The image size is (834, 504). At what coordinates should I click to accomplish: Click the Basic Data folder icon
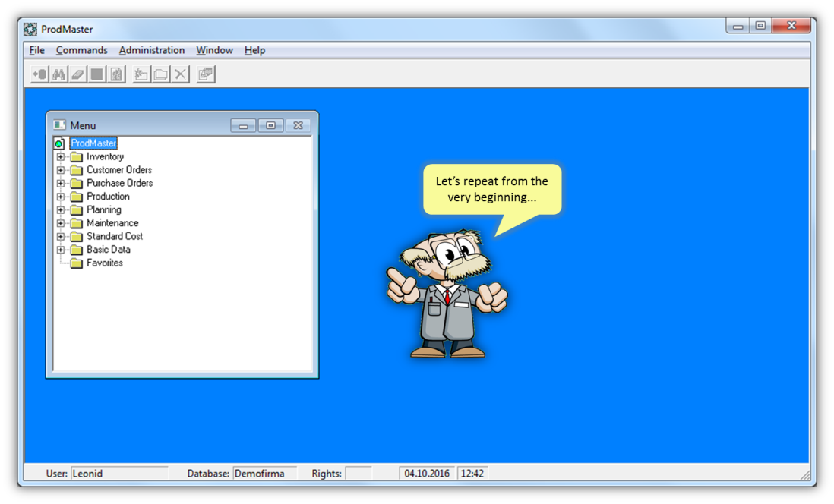click(x=77, y=250)
